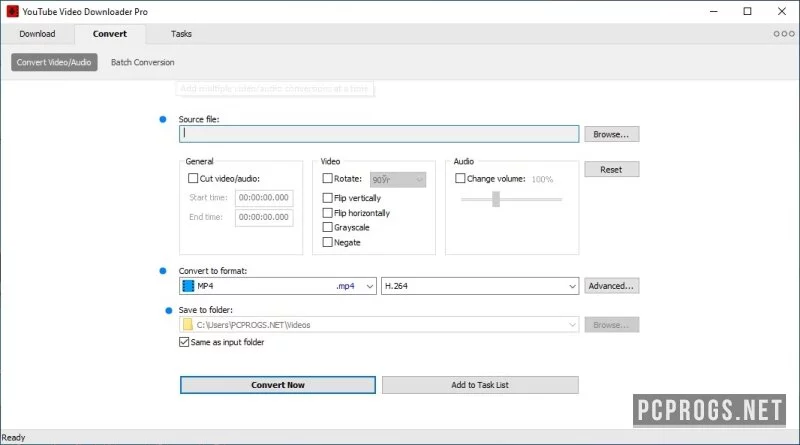Click the Convert Now button
Viewport: 800px width, 445px height.
[x=278, y=385]
